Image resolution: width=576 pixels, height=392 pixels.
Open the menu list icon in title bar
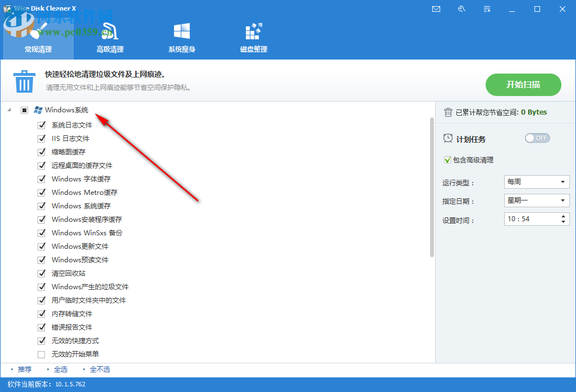tap(487, 9)
